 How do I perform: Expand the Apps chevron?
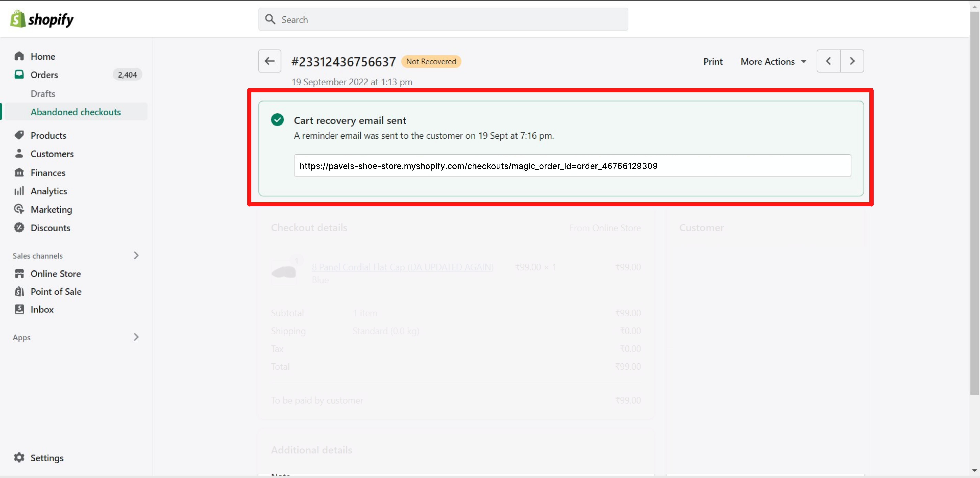[136, 337]
